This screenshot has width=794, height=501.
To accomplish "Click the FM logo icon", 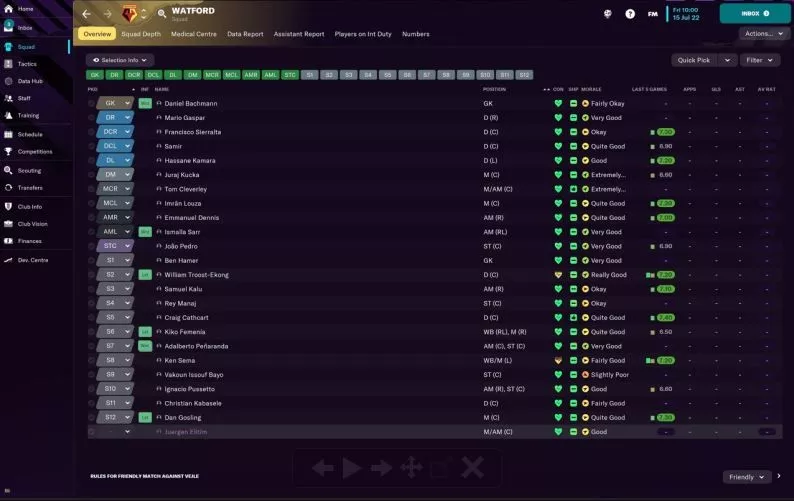I will coord(653,14).
